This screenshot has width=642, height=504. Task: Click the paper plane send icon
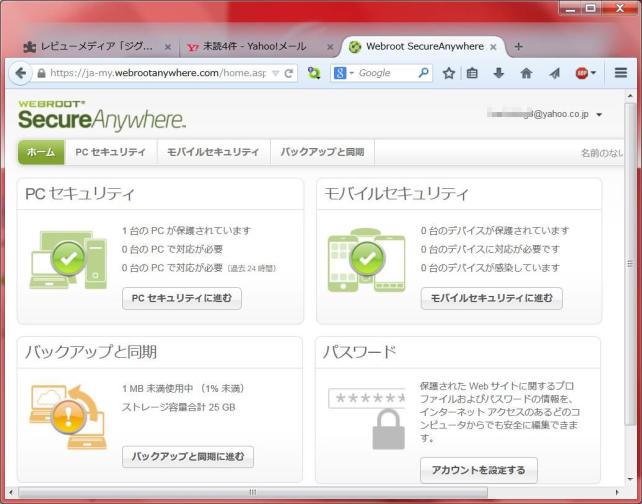(x=554, y=73)
